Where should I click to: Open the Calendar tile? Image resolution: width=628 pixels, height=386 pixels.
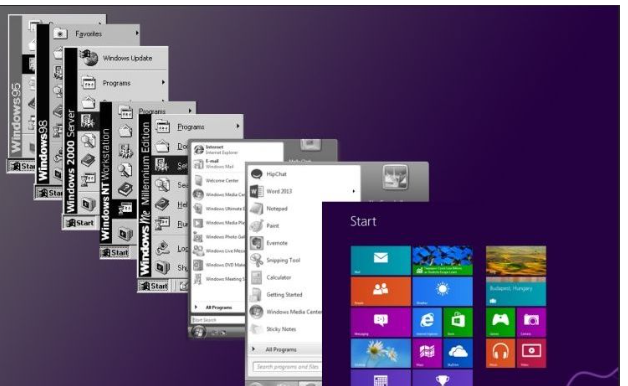pyautogui.click(x=380, y=378)
